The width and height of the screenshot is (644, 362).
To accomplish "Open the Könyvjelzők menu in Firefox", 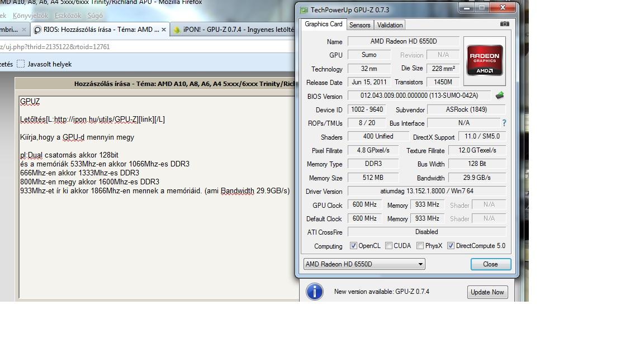I will tap(30, 16).
